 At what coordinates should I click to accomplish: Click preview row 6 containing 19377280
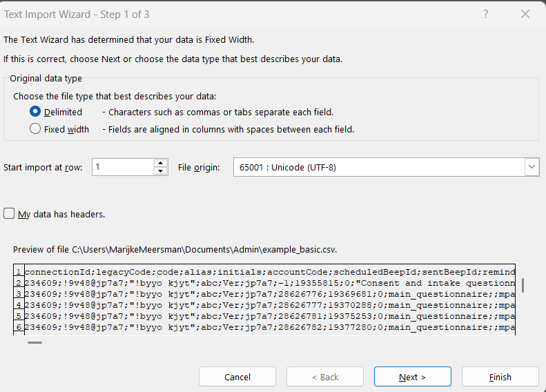(x=269, y=327)
